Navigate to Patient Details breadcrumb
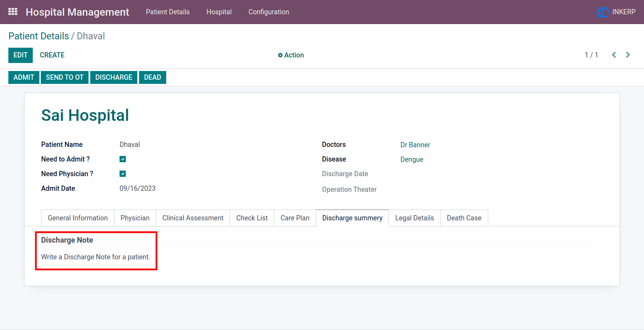 pos(39,36)
